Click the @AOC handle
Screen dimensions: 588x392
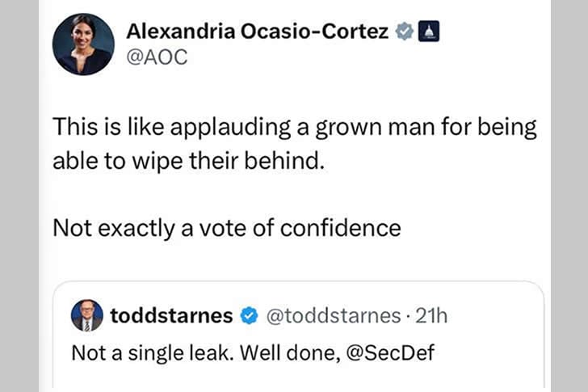coord(157,58)
